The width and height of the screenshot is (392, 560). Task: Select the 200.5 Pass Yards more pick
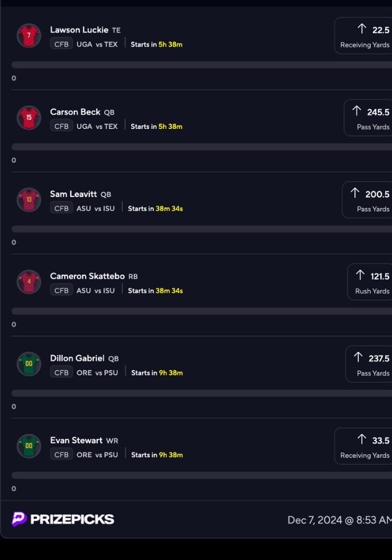coord(367,200)
